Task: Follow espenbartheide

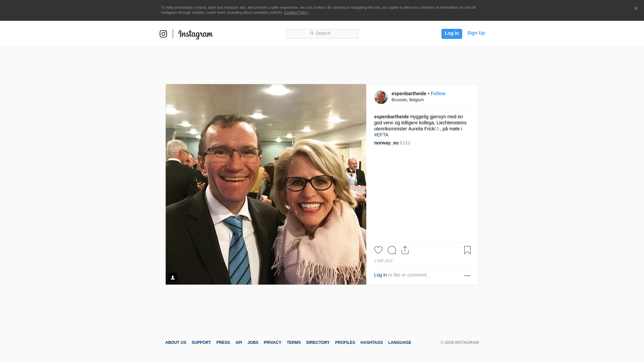Action: click(438, 94)
